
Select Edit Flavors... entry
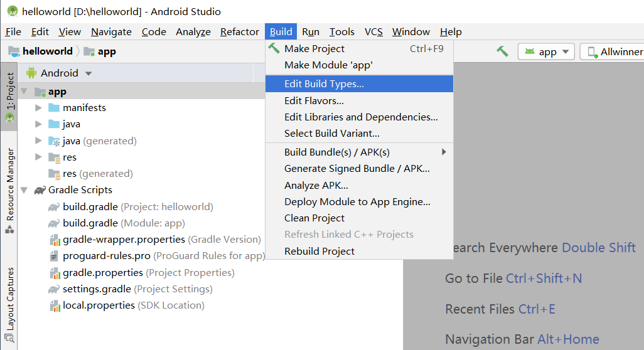click(360, 100)
